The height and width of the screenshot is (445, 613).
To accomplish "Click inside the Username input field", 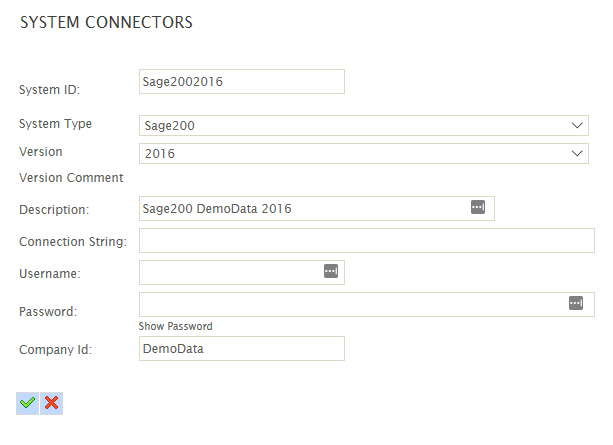I will click(x=230, y=272).
